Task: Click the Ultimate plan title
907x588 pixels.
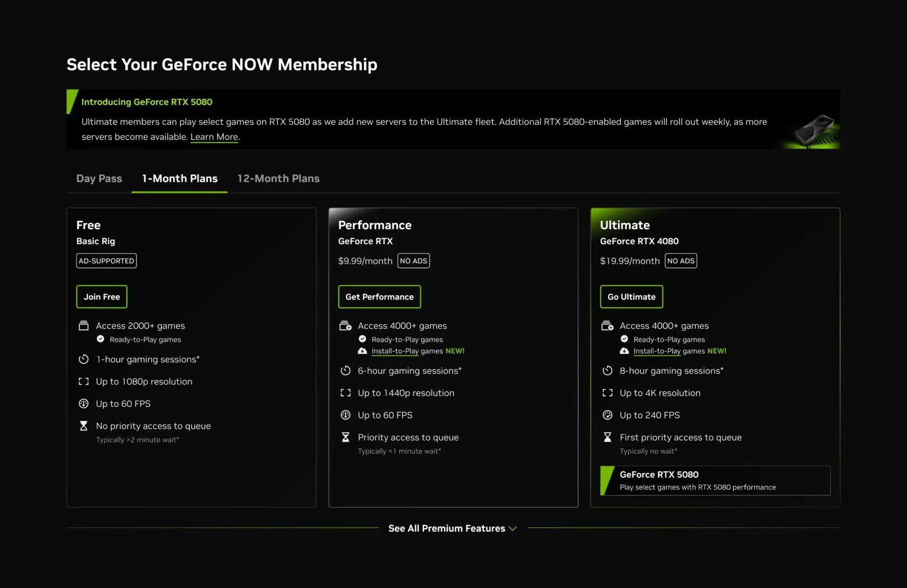Action: (625, 225)
